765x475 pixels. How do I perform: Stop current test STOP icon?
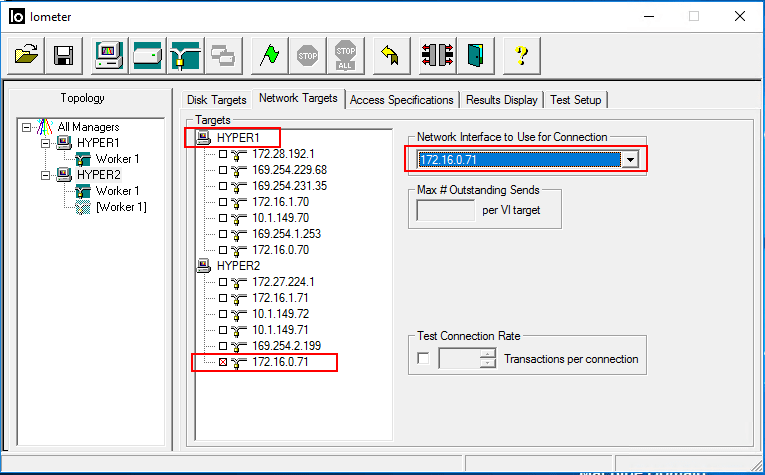point(307,55)
